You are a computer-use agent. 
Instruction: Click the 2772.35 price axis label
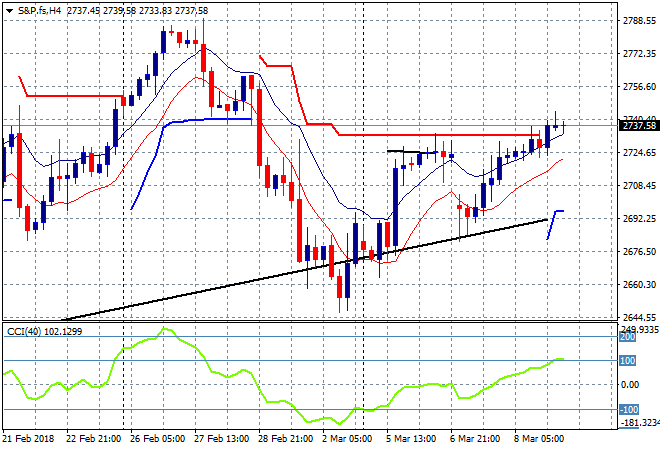click(639, 53)
